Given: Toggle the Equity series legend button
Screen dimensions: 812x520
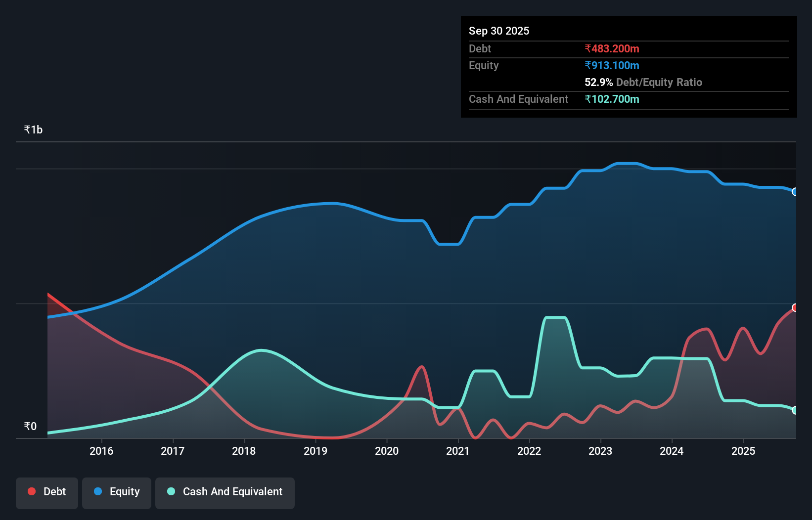Looking at the screenshot, I should pos(117,493).
